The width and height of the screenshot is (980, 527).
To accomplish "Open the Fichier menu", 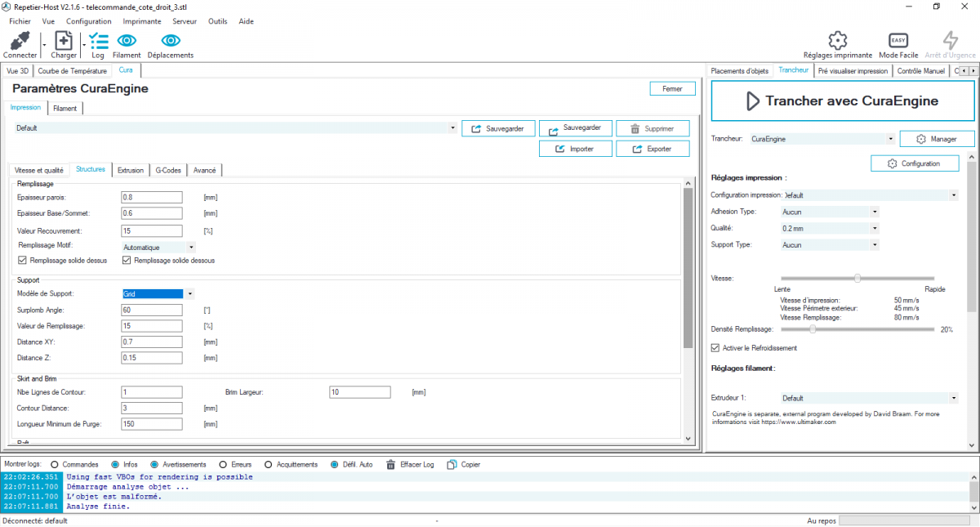I will pyautogui.click(x=20, y=21).
